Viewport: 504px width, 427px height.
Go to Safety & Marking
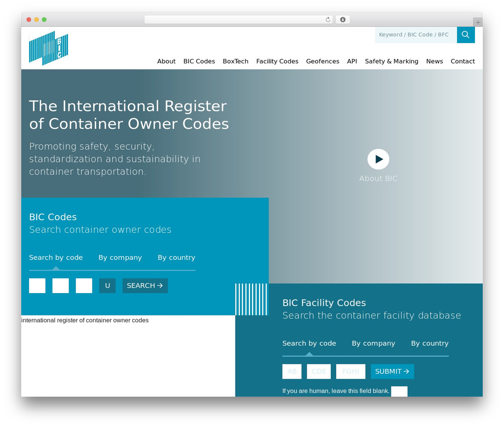tap(391, 61)
